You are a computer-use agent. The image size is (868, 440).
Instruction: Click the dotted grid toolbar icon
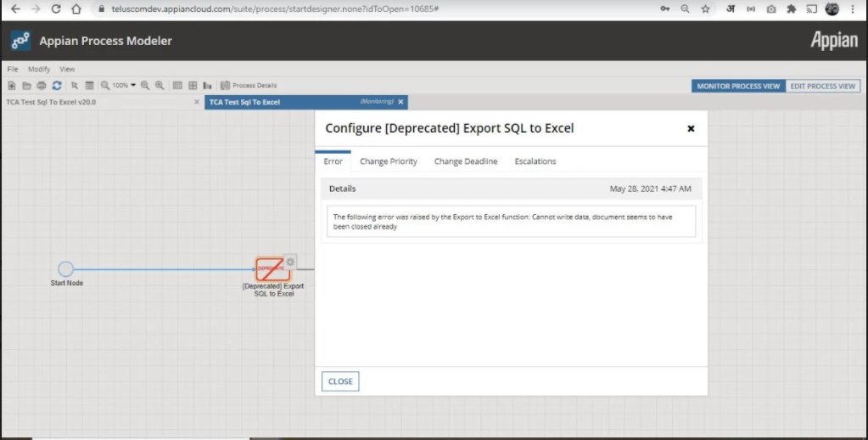(177, 85)
